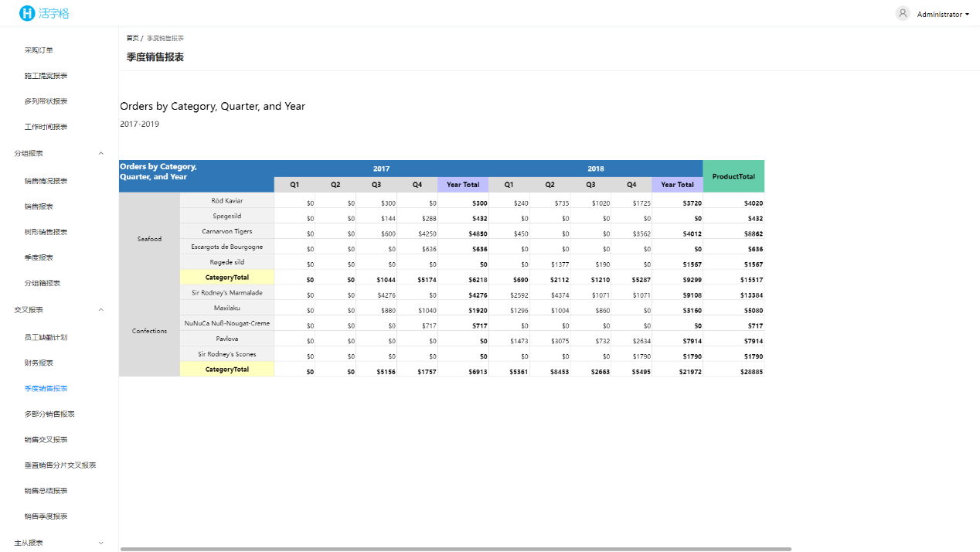Open 树形销售报表 in the sidebar
980x552 pixels.
pyautogui.click(x=46, y=232)
